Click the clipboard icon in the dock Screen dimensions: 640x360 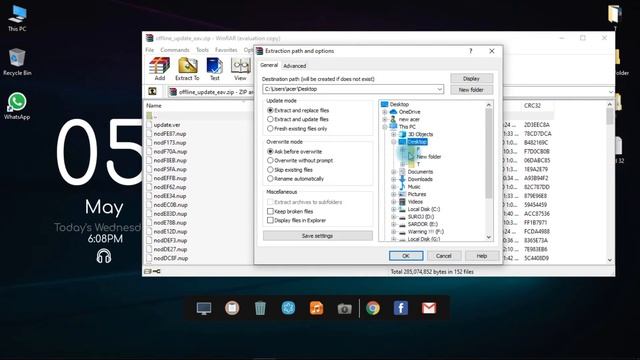232,308
